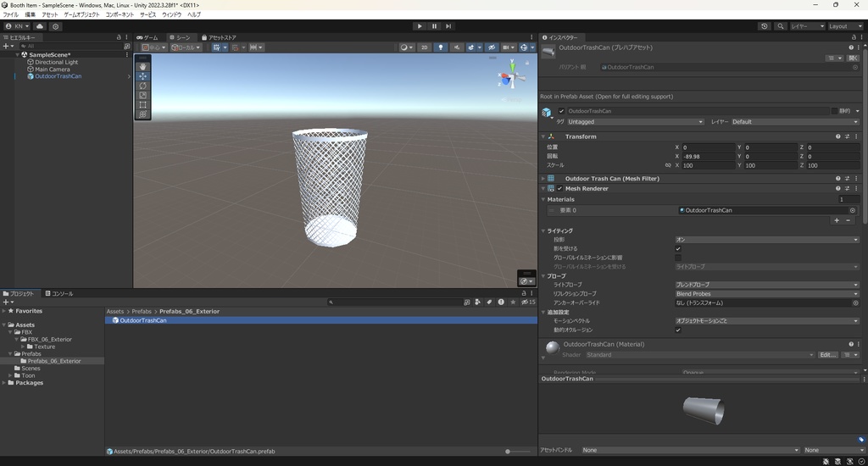Uncheck the 影を受ける checkbox
868x466 pixels.
pos(678,248)
